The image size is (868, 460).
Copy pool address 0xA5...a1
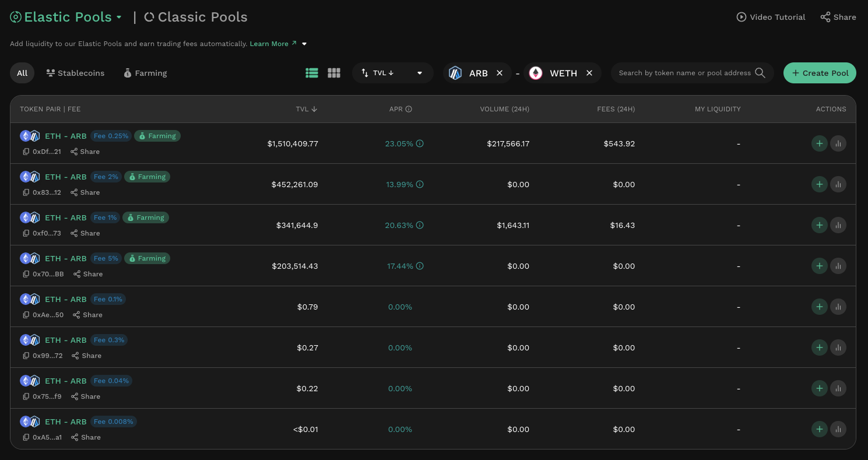pos(26,437)
